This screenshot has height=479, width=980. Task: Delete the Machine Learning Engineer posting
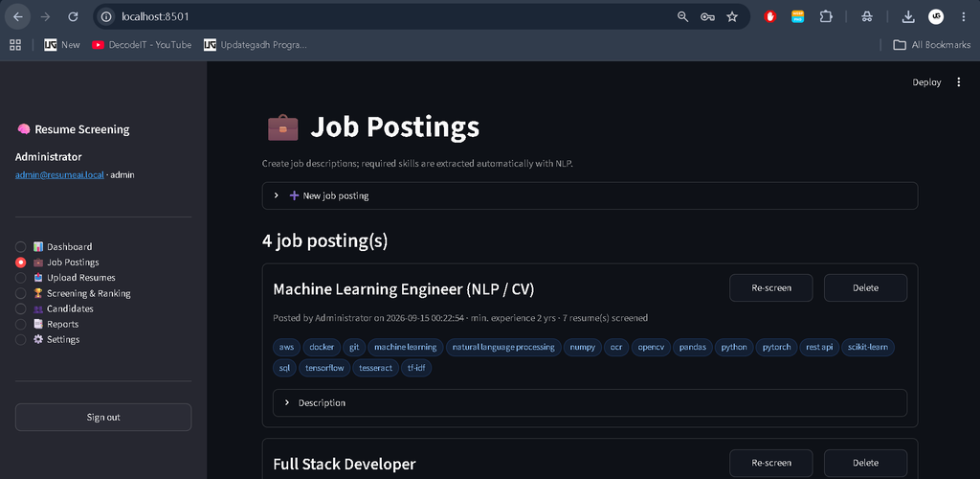click(x=865, y=287)
